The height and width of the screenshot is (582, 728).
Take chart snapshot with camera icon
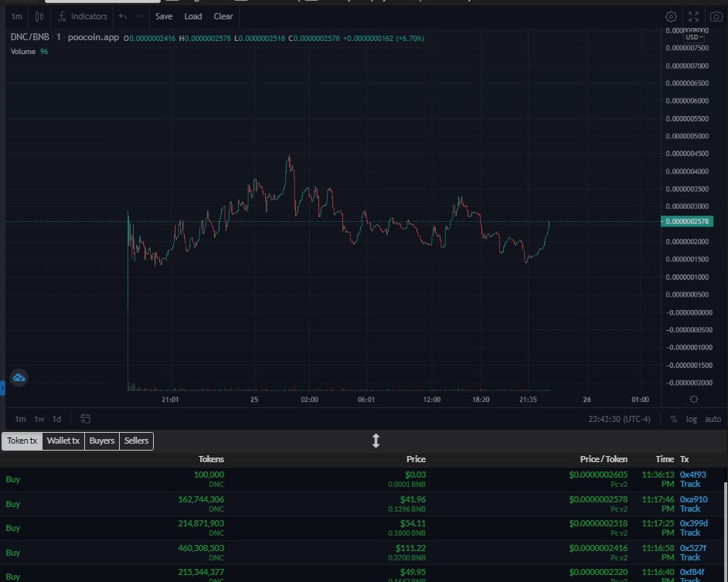[x=716, y=17]
